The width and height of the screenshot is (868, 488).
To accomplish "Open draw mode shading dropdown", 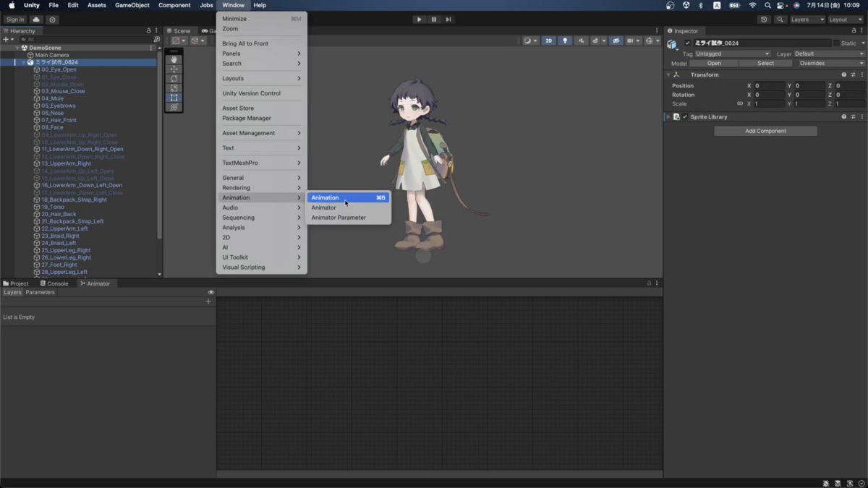I will 530,40.
